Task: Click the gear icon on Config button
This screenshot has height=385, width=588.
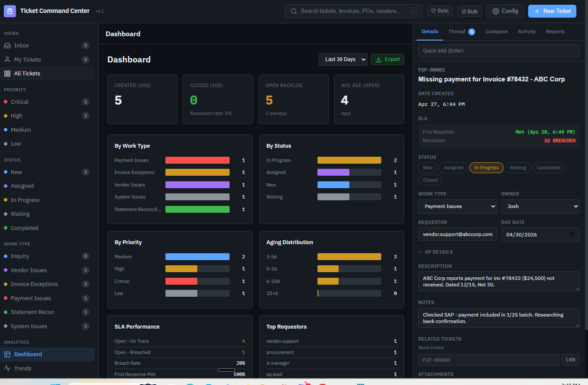Action: coord(496,11)
